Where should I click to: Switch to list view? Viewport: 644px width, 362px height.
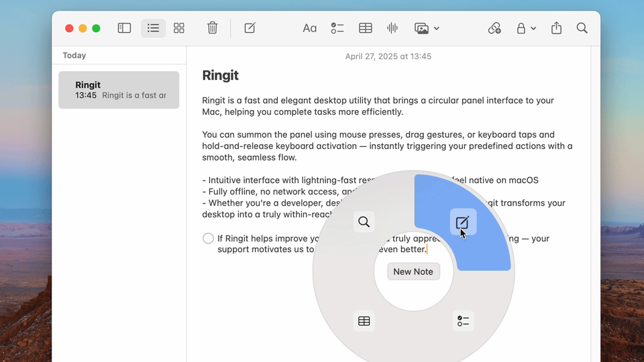[154, 28]
